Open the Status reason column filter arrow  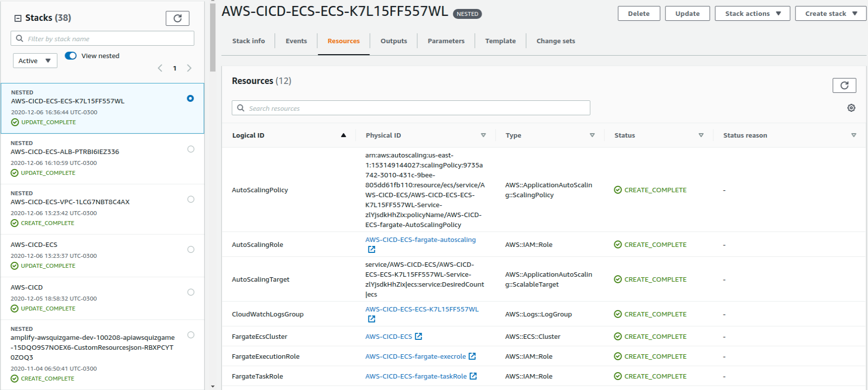coord(854,135)
